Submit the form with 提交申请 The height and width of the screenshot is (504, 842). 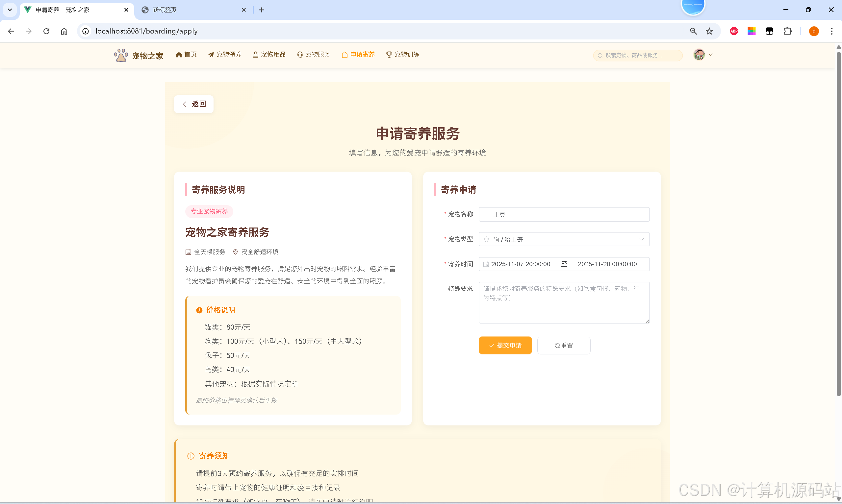click(x=505, y=346)
